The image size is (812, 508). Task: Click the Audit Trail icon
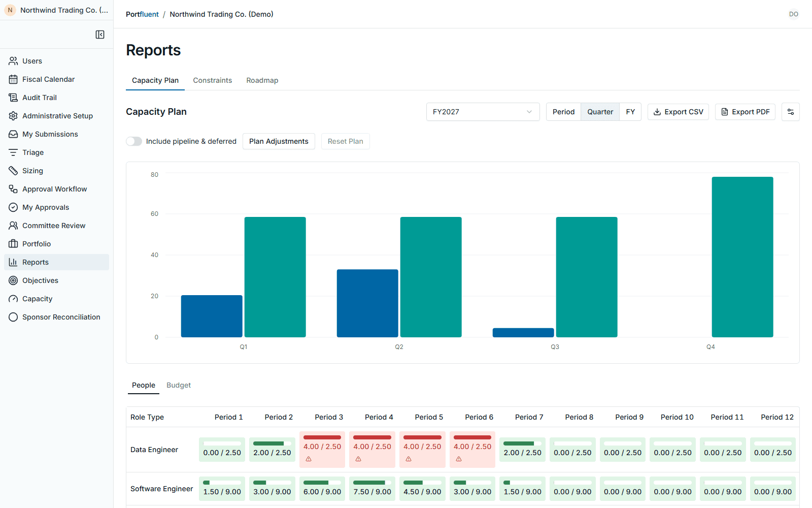coord(13,98)
